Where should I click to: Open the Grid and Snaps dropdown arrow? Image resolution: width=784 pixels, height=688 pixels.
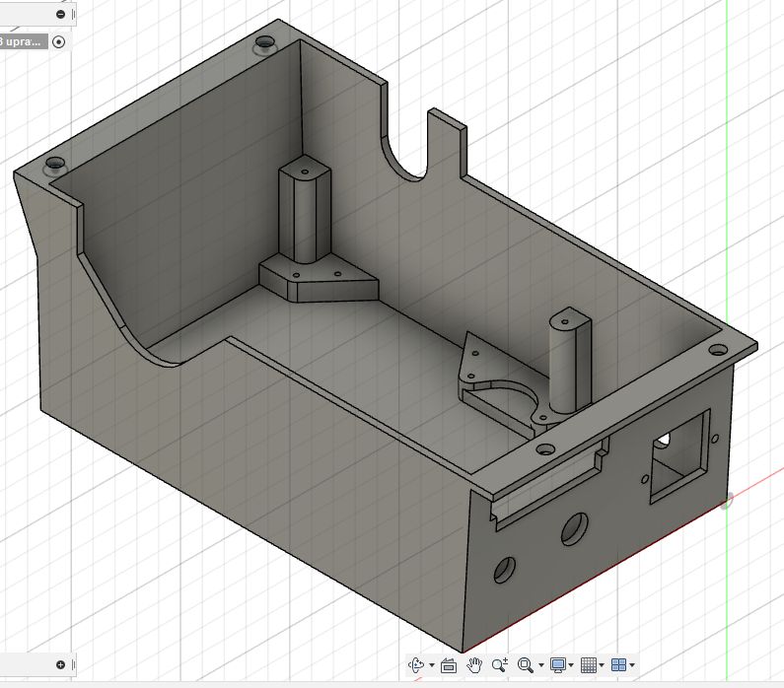pyautogui.click(x=602, y=665)
